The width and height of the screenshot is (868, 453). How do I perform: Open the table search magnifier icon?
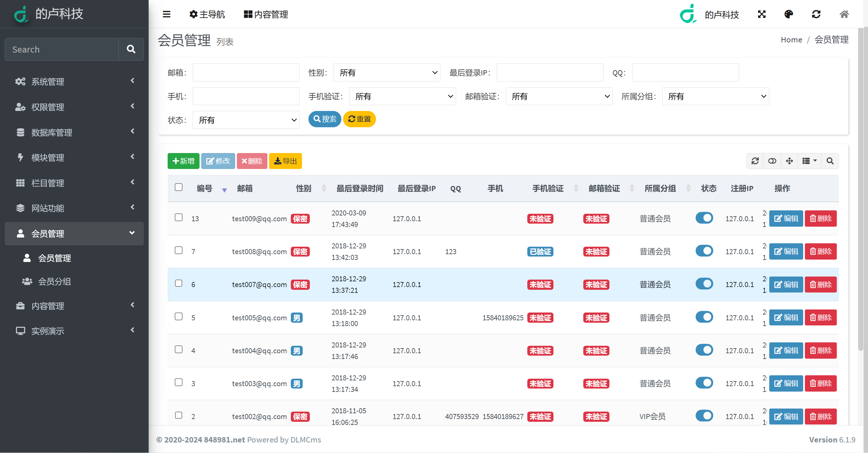(x=830, y=161)
